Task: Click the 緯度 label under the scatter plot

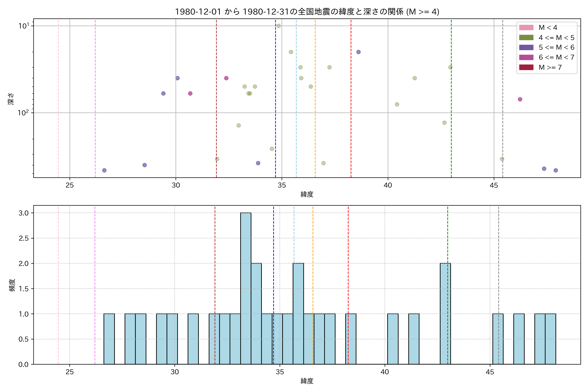Action: point(307,194)
